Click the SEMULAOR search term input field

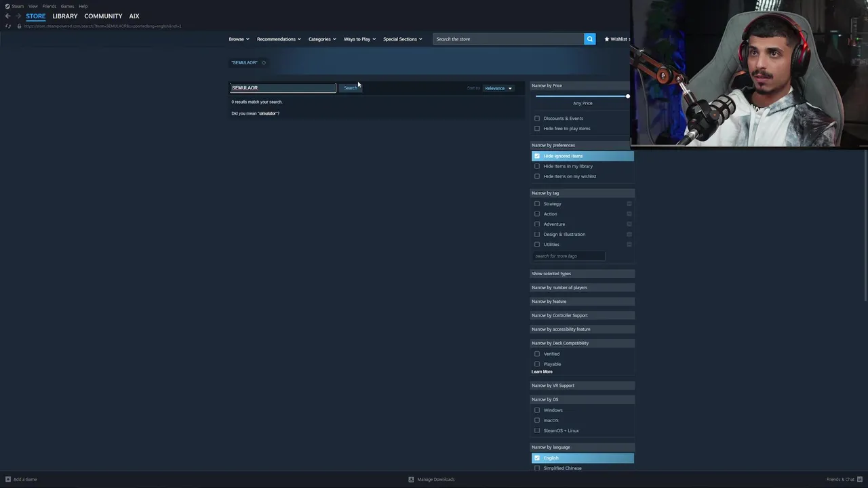point(283,87)
